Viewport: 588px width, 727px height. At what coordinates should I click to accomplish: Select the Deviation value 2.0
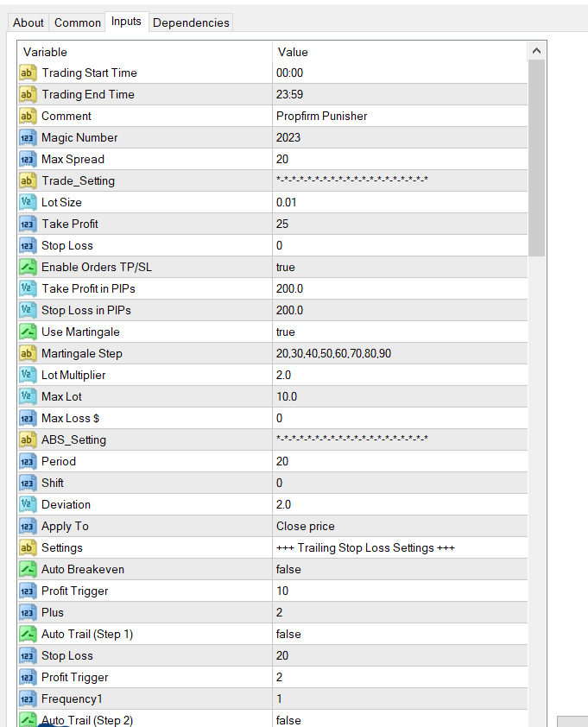(x=400, y=504)
